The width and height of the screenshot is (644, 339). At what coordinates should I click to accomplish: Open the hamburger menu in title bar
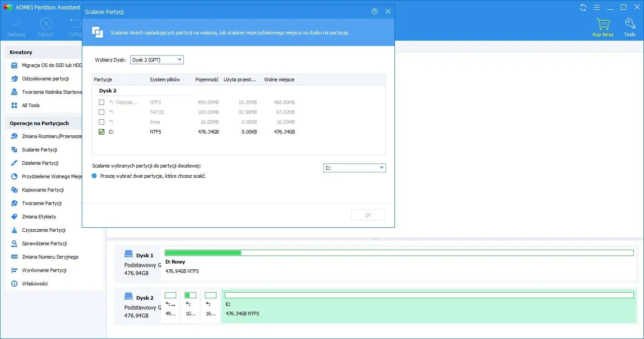point(596,8)
